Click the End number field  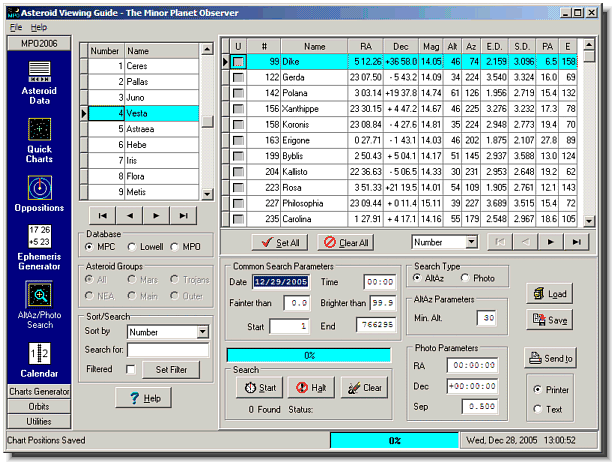376,325
